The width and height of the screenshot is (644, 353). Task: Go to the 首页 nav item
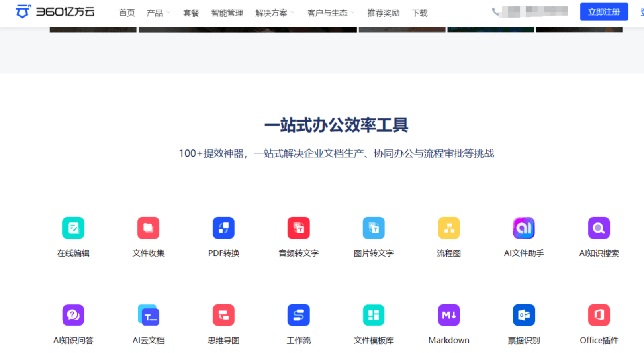(127, 13)
